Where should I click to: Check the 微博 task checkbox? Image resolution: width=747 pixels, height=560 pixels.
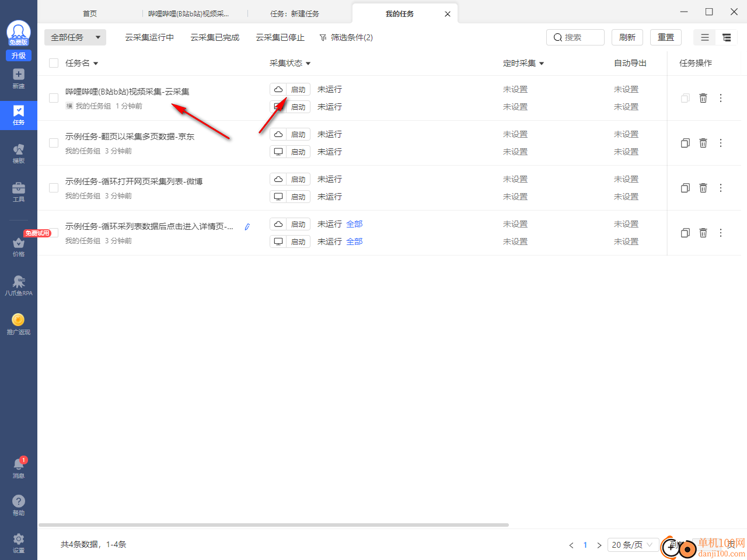point(54,188)
